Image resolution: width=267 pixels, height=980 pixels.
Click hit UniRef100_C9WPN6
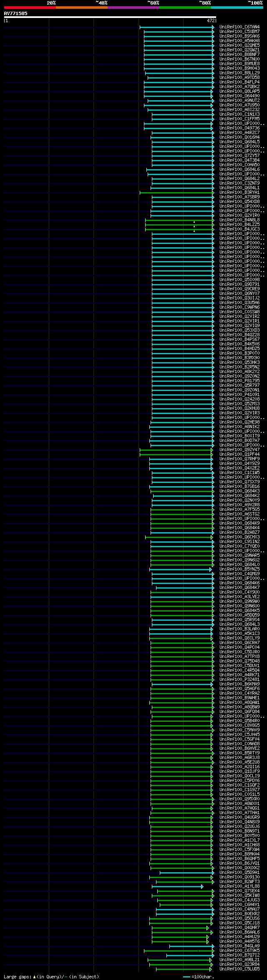click(x=239, y=307)
